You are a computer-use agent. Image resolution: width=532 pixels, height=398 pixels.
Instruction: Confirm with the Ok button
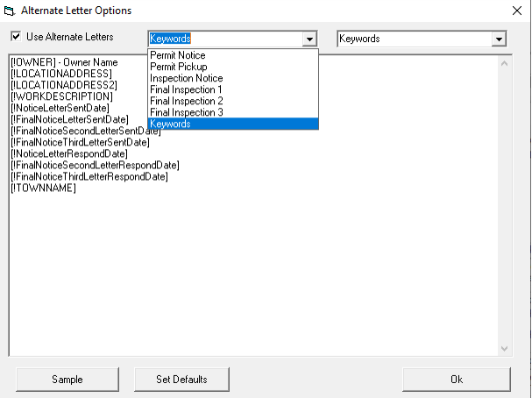pos(456,380)
